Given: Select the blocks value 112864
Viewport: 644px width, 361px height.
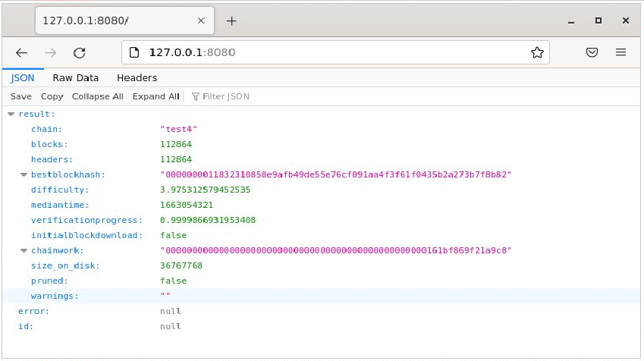Looking at the screenshot, I should click(x=176, y=144).
